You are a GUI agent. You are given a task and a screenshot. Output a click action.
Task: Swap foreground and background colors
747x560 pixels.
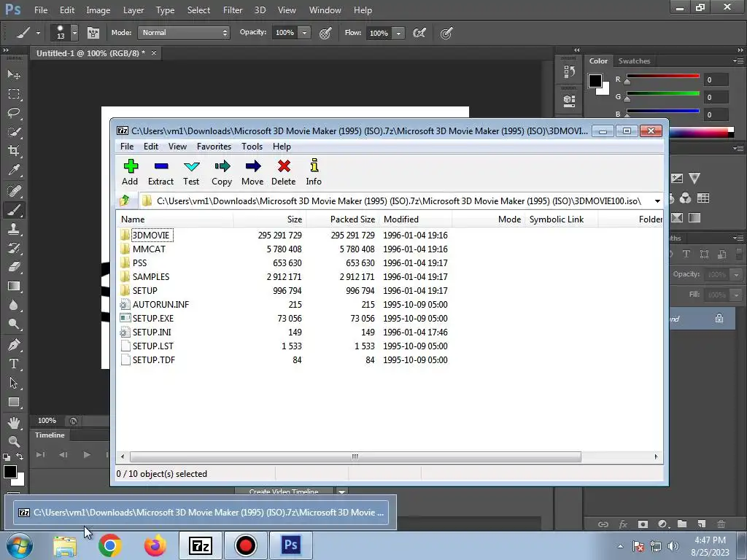point(20,456)
